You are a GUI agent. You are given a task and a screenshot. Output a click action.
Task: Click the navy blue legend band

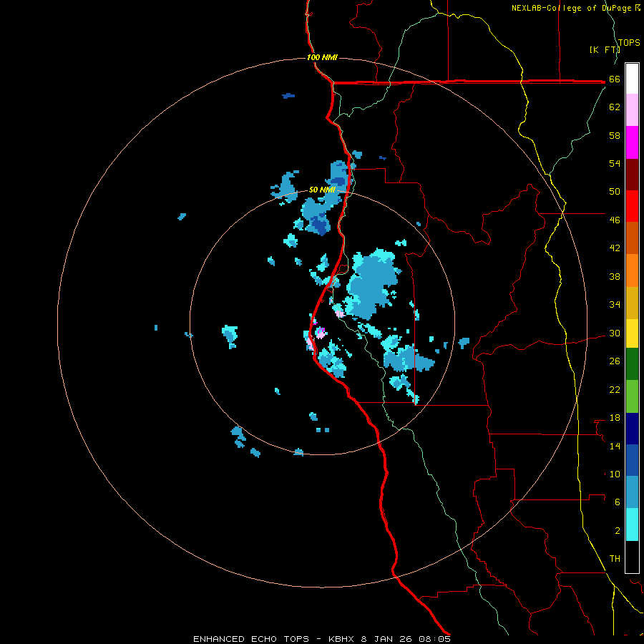coord(632,429)
